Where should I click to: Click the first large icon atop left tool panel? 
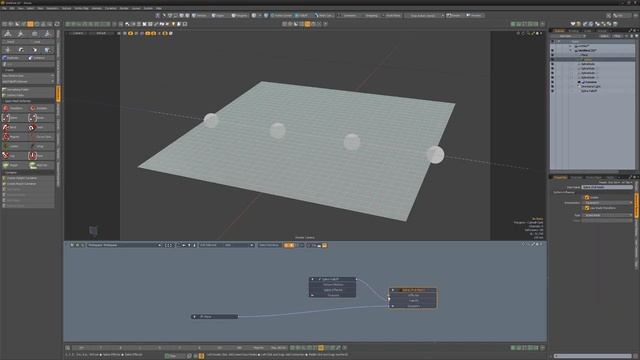8,34
